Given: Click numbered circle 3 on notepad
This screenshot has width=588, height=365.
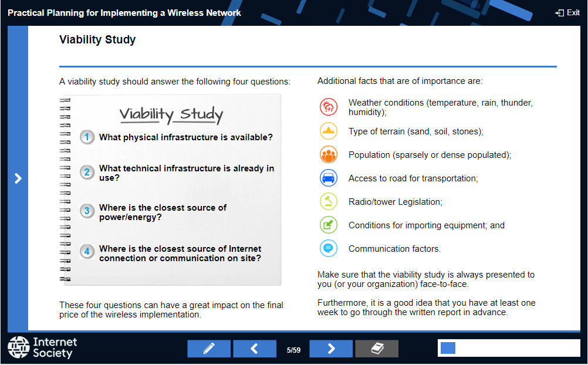Looking at the screenshot, I should [87, 211].
